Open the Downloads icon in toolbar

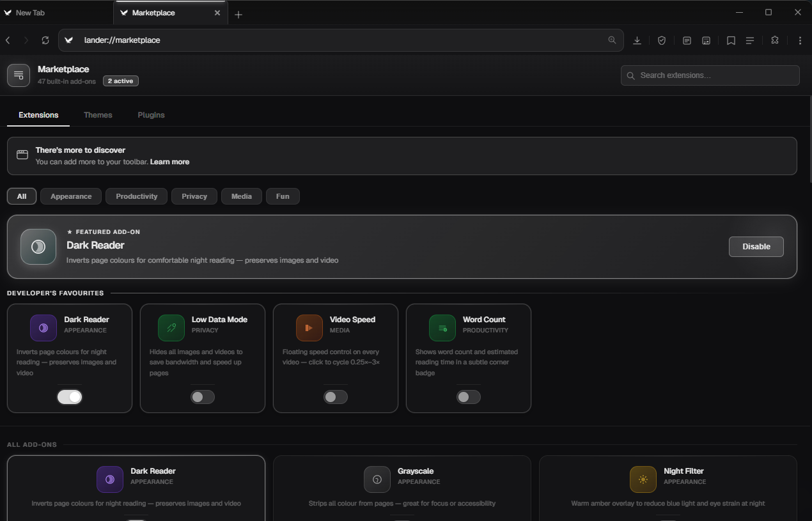tap(637, 40)
